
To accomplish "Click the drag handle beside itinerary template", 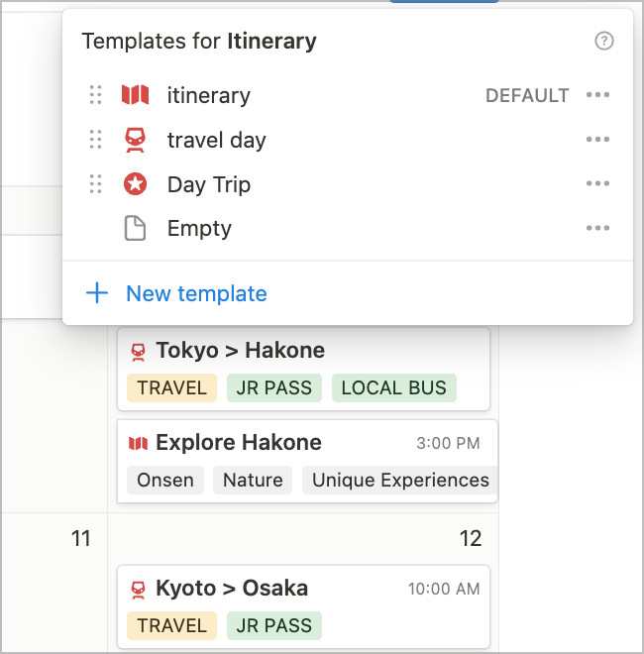I will coord(95,95).
